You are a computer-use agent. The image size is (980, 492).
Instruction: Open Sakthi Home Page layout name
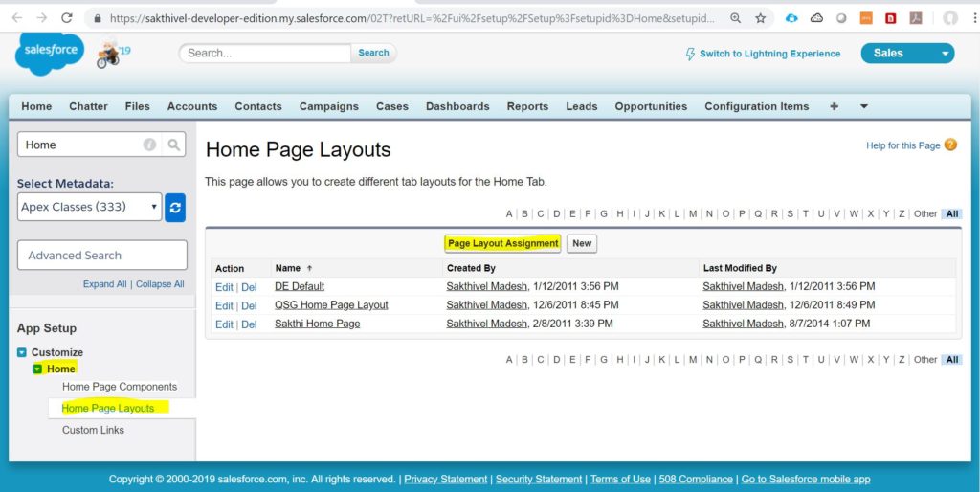tap(317, 324)
